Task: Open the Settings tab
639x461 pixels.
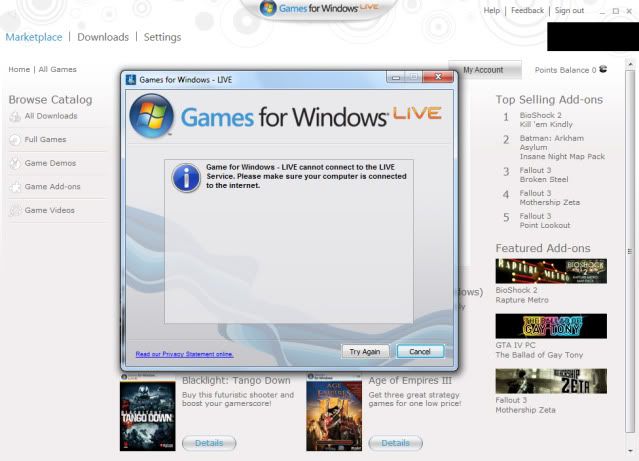Action: coord(162,37)
